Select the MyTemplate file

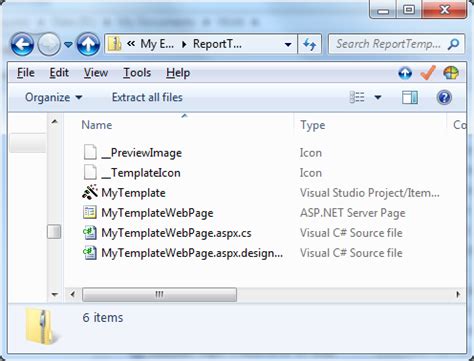click(x=133, y=193)
